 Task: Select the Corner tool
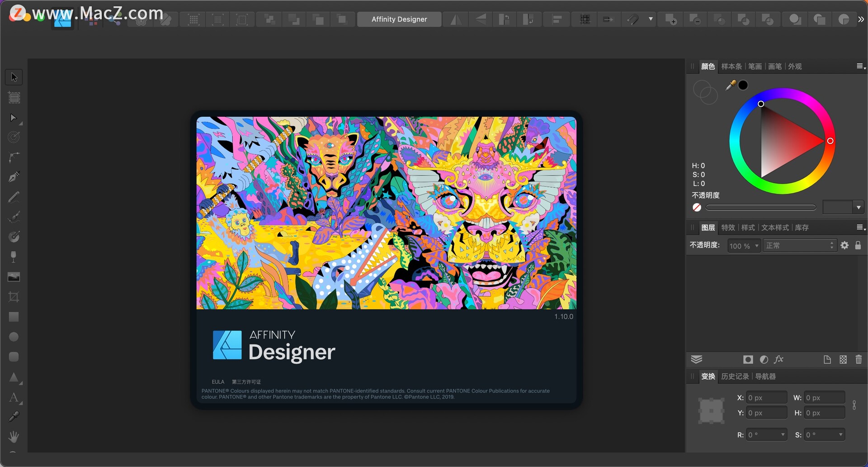coord(14,157)
